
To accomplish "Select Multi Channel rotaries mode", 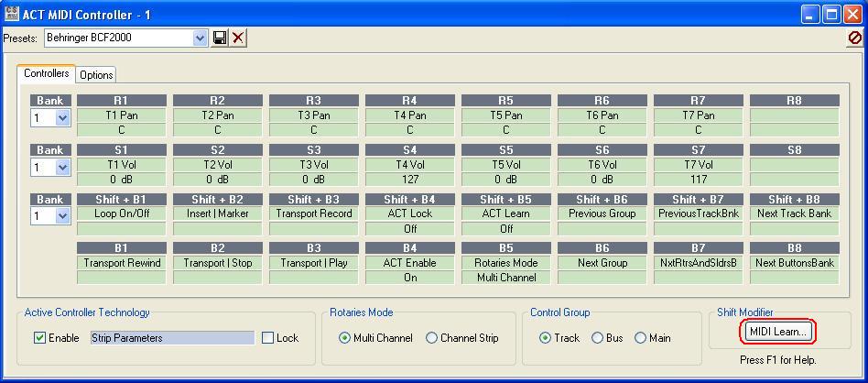I will tap(344, 337).
